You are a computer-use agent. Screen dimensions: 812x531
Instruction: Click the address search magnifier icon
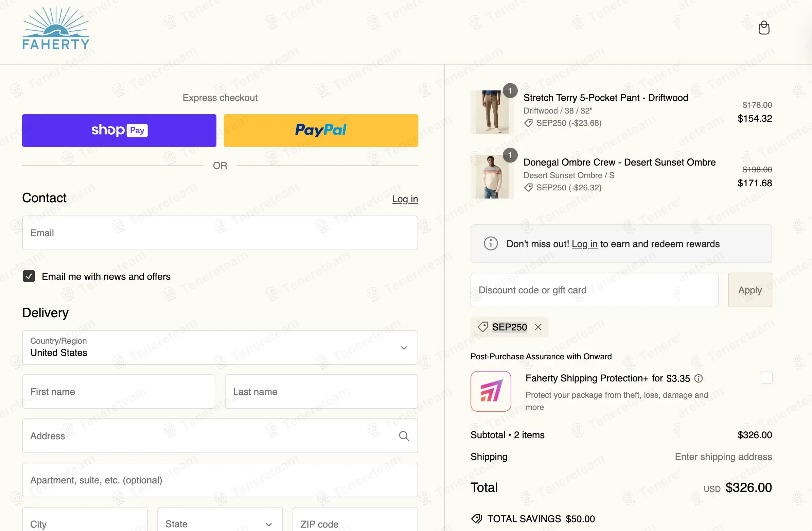click(404, 436)
